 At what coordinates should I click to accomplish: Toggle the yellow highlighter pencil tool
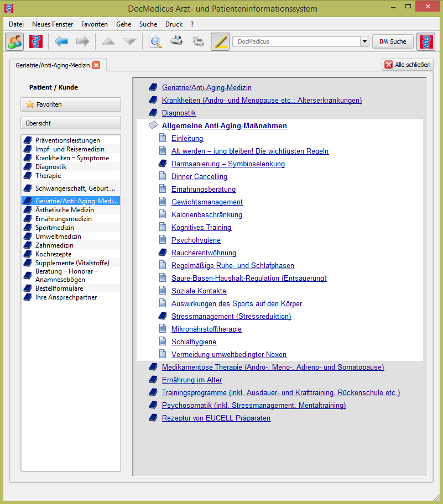(220, 41)
